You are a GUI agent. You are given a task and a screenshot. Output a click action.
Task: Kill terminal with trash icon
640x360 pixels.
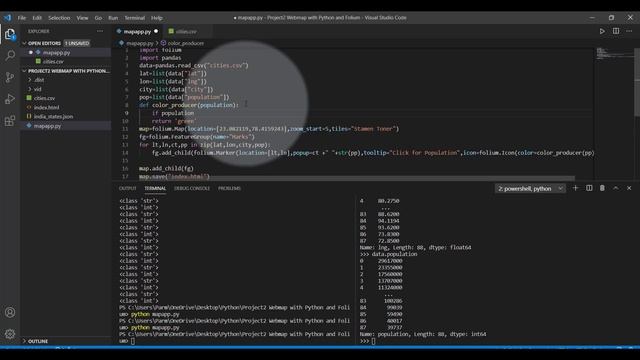(602, 188)
